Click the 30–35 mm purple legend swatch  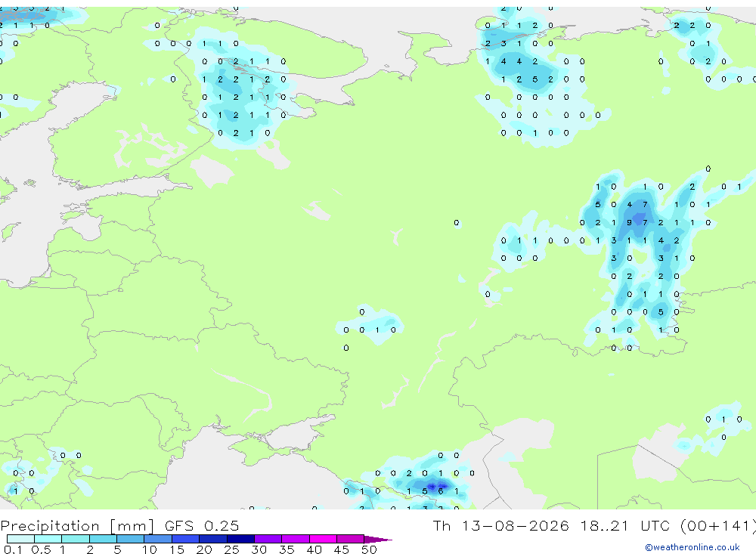[x=268, y=539]
